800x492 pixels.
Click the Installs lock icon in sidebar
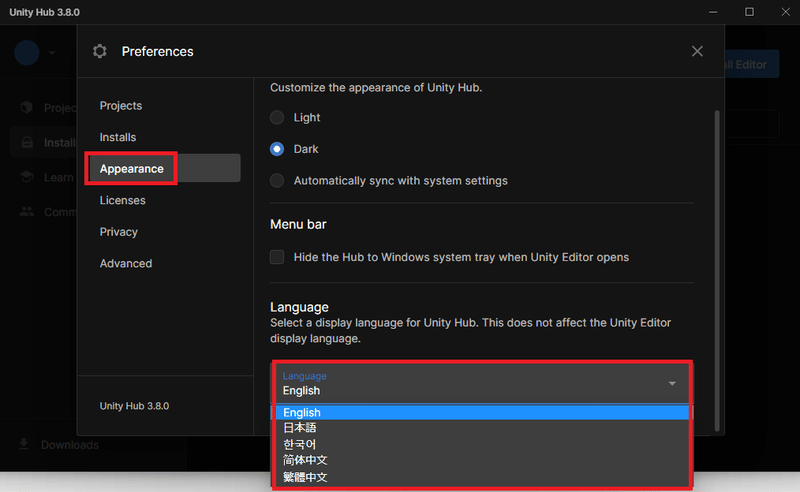[x=27, y=142]
